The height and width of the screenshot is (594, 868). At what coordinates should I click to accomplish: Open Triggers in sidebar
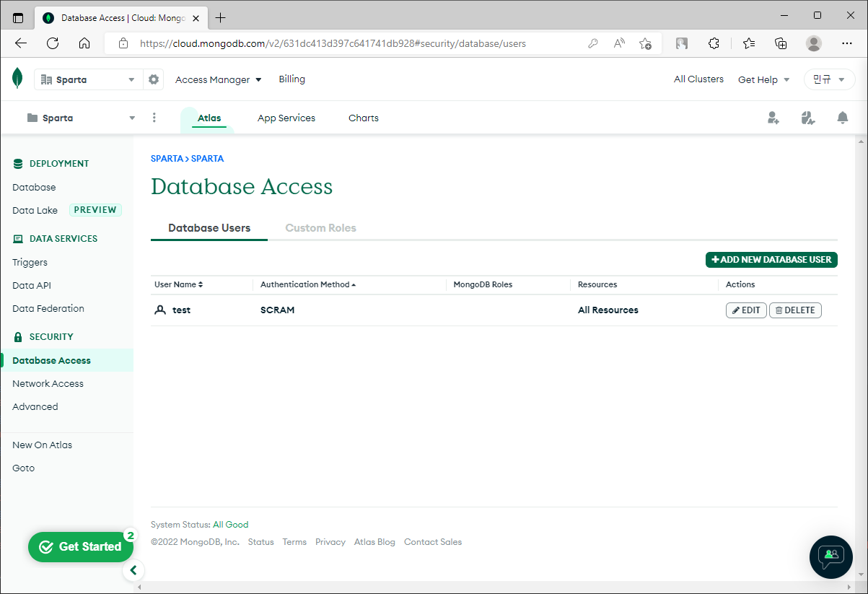click(x=30, y=262)
